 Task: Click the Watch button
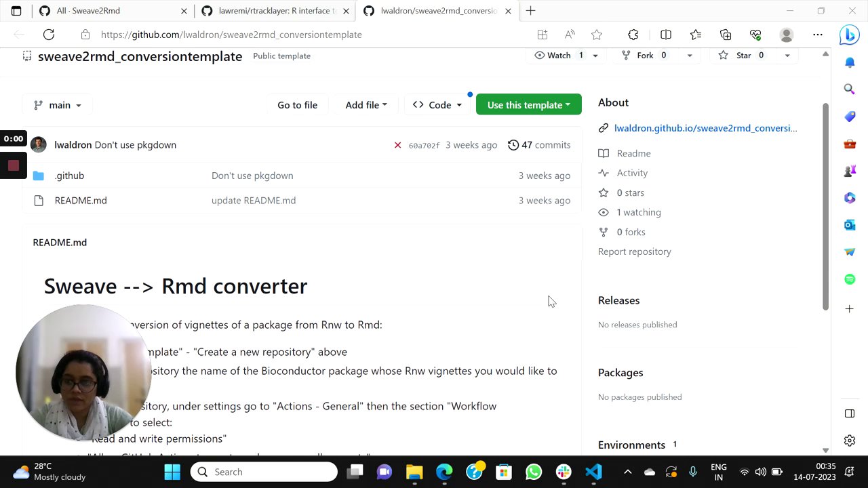559,56
